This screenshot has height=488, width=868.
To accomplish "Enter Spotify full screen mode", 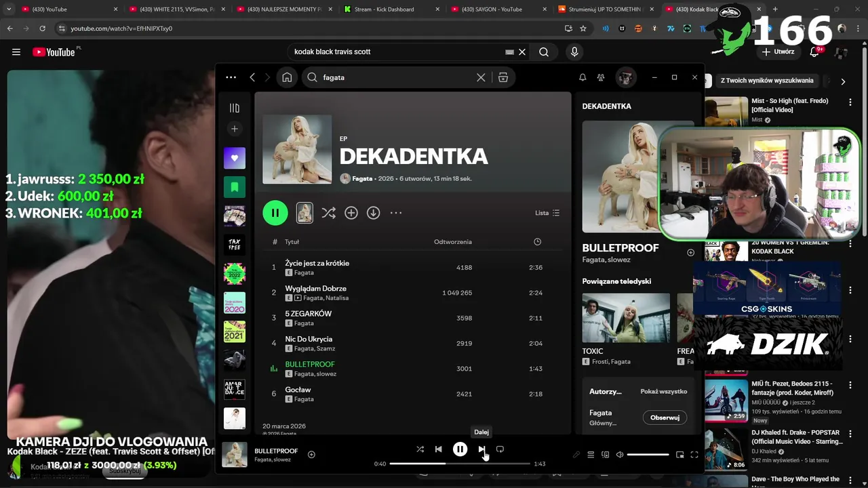I will [694, 455].
